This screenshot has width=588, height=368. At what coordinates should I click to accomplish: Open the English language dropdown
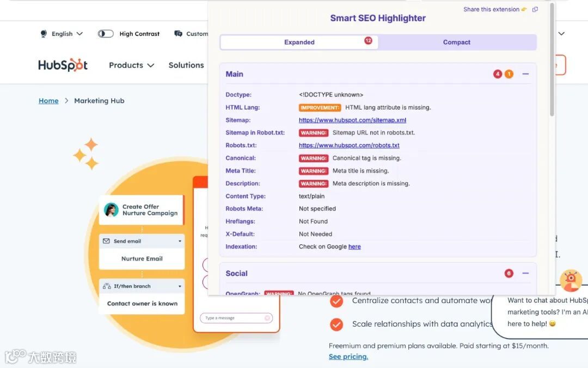62,34
